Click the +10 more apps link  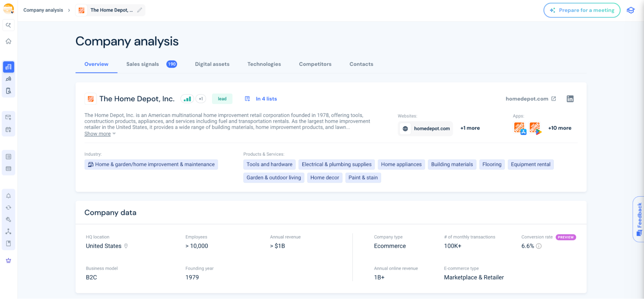[x=560, y=128]
